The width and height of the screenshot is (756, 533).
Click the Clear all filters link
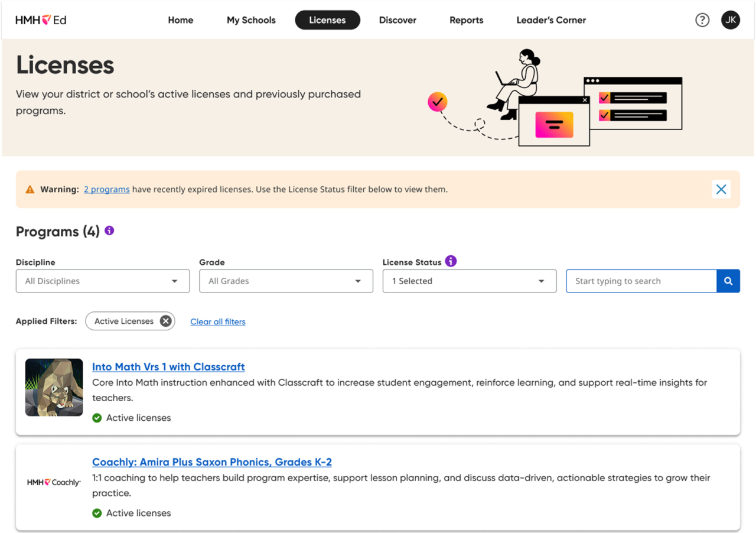(x=218, y=322)
